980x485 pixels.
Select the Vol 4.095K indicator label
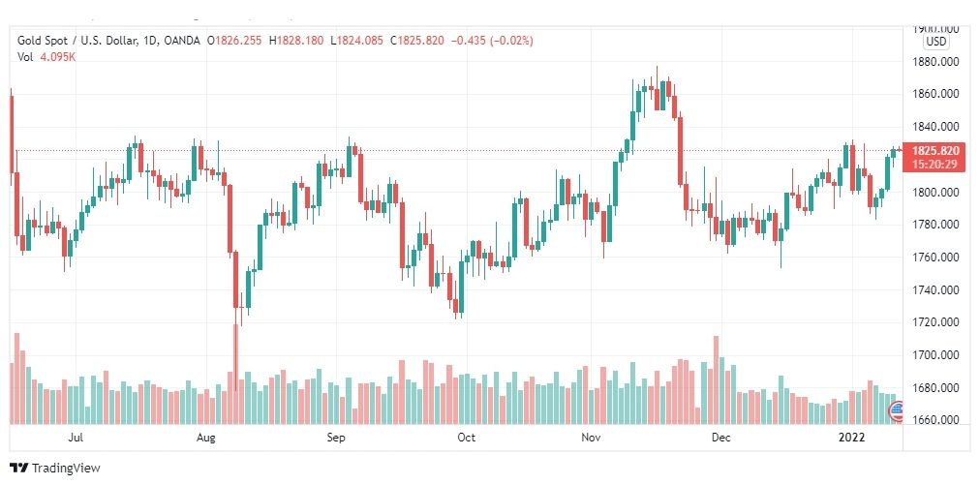[x=48, y=57]
